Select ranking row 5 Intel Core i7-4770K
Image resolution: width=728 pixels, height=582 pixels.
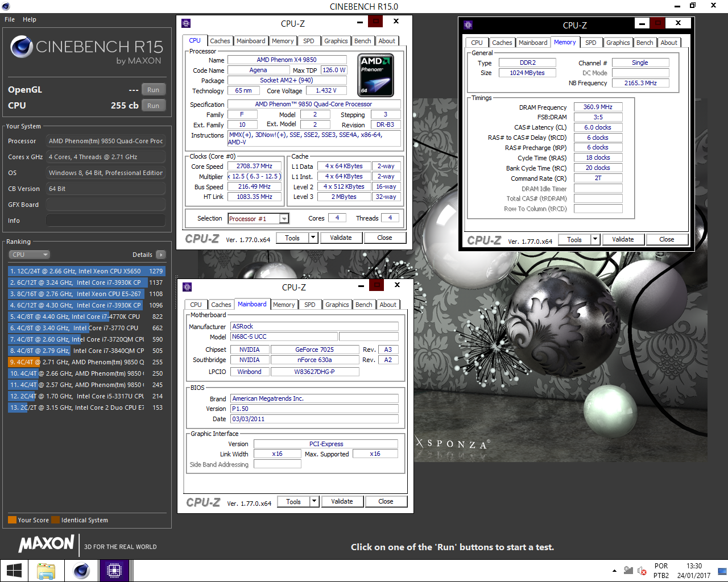pos(86,317)
